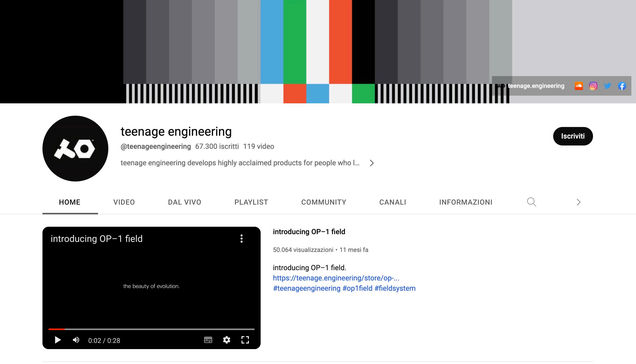The image size is (636, 364).
Task: Open the Facebook icon in channel banner
Action: [622, 86]
